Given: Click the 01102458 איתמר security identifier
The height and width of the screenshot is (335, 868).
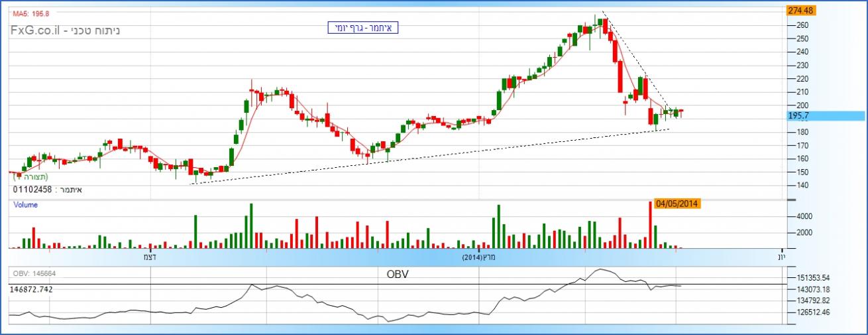Looking at the screenshot, I should click(47, 190).
